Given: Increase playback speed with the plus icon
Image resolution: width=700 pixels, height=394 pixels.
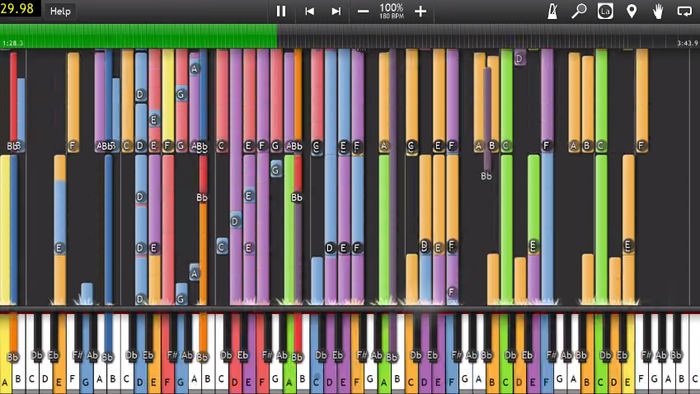Looking at the screenshot, I should point(420,11).
